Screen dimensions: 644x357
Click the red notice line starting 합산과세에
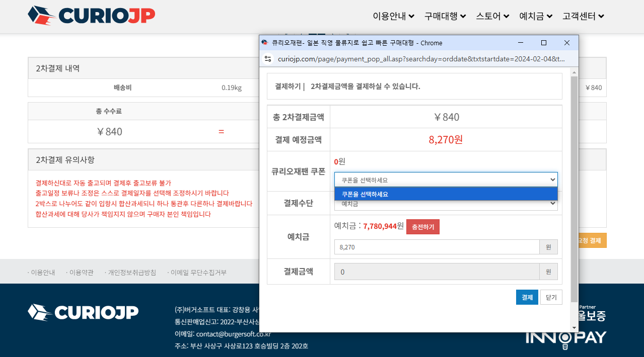coord(123,214)
